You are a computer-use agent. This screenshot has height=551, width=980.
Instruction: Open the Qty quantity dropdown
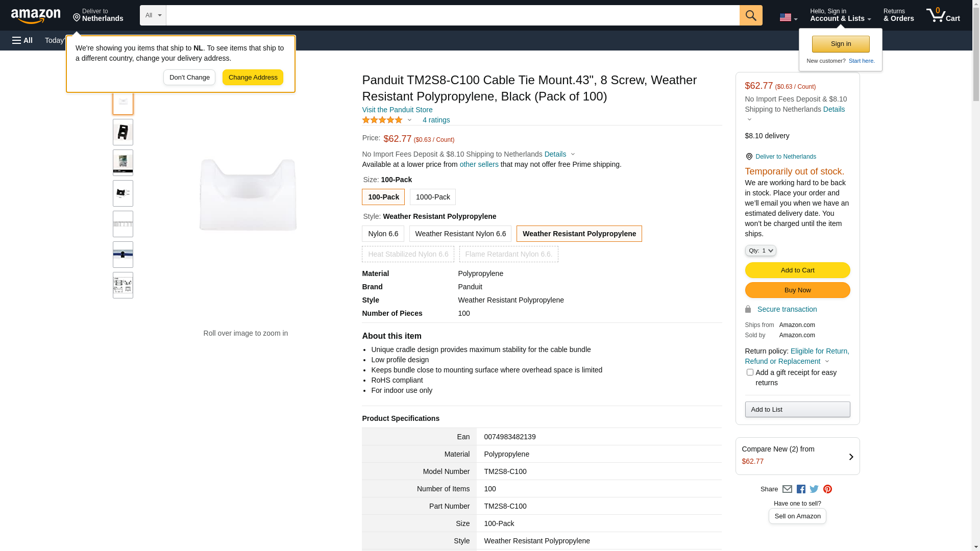pos(761,251)
